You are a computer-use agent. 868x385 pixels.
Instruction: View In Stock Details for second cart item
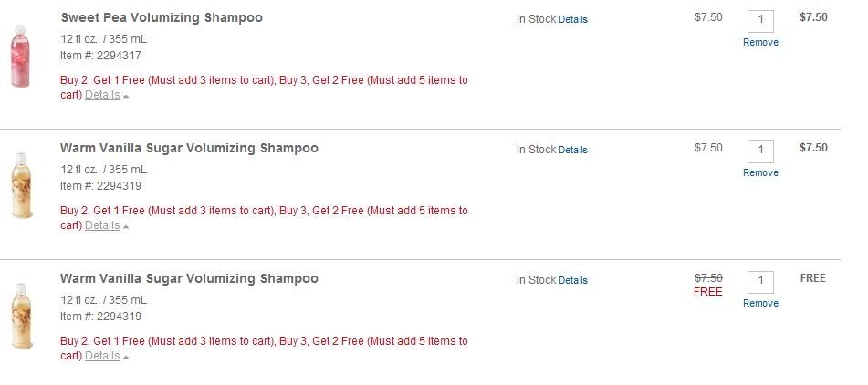pyautogui.click(x=573, y=150)
